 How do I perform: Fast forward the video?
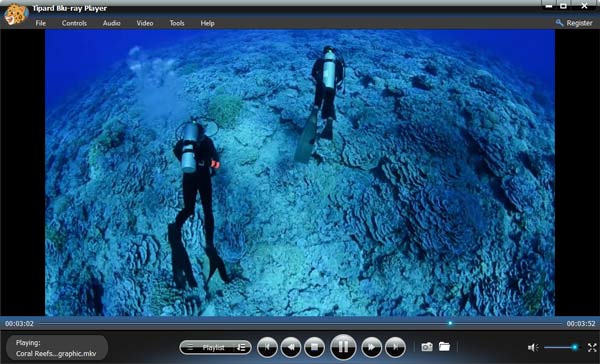[x=371, y=347]
